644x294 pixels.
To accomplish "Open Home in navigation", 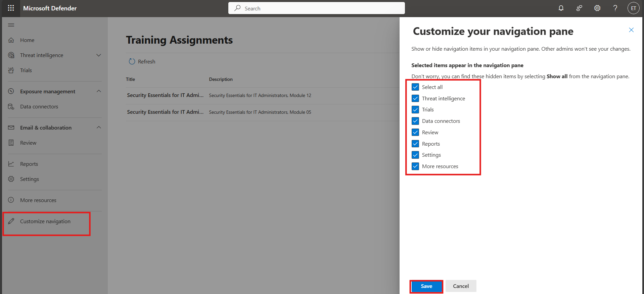I will [27, 40].
